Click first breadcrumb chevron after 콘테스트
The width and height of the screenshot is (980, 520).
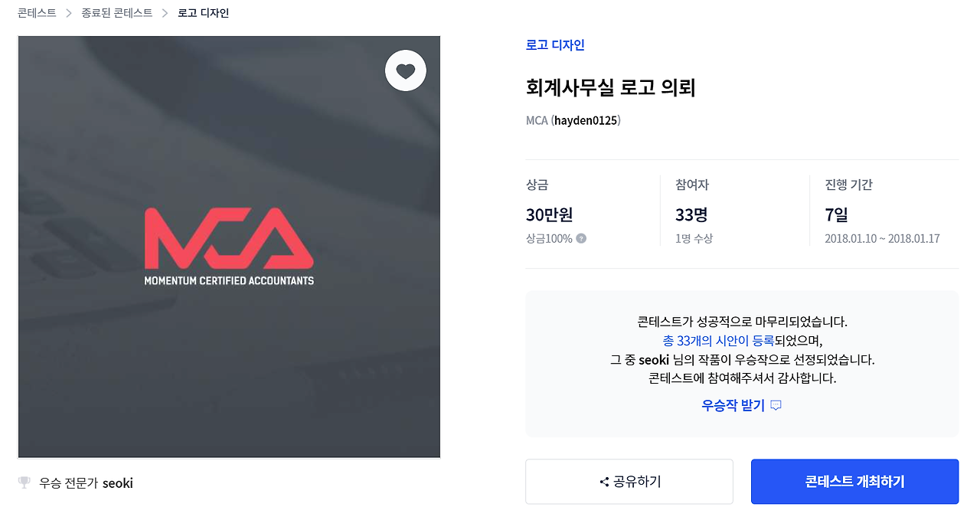tap(69, 13)
